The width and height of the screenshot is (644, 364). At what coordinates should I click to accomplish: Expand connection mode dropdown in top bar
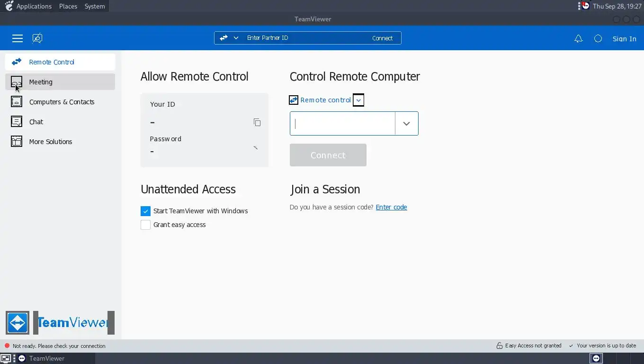236,38
